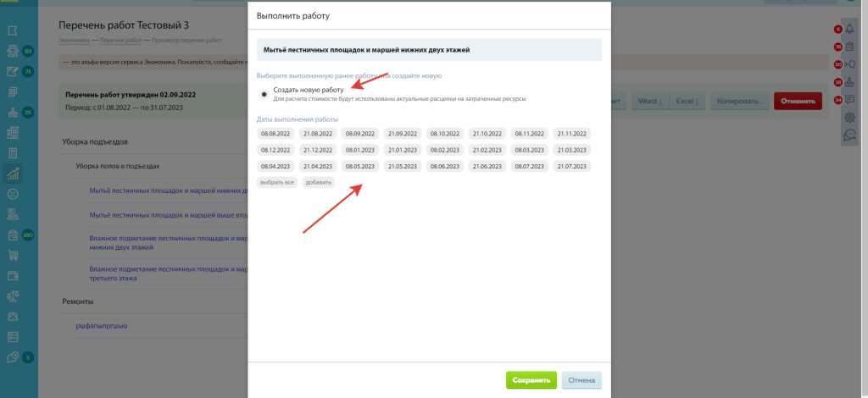The image size is (868, 398).
Task: Open the Excel export dropdown
Action: (x=687, y=101)
